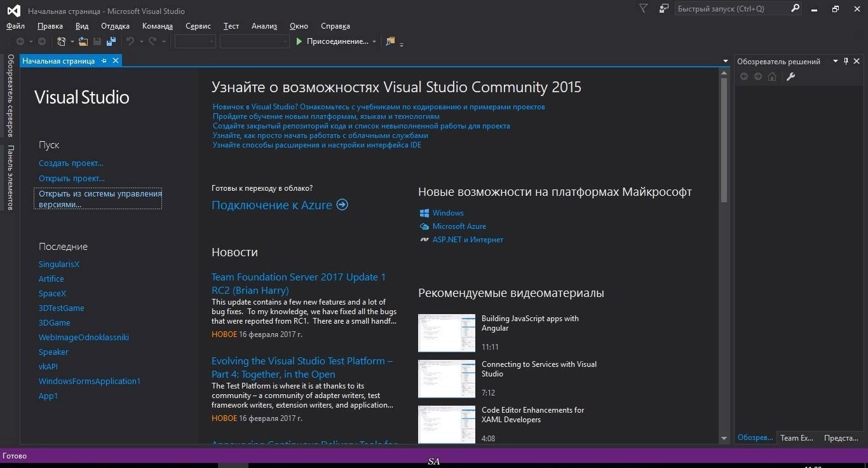Click the ASP.NET и Интернет link

point(468,240)
